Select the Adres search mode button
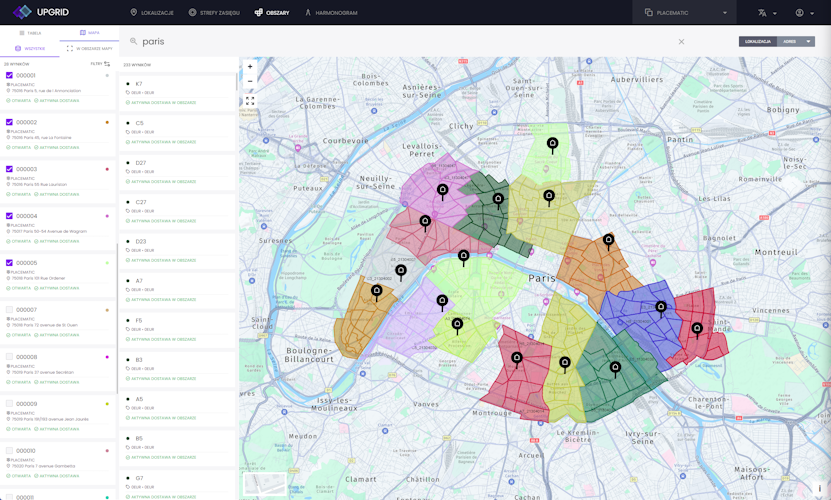This screenshot has width=831, height=500. [790, 42]
